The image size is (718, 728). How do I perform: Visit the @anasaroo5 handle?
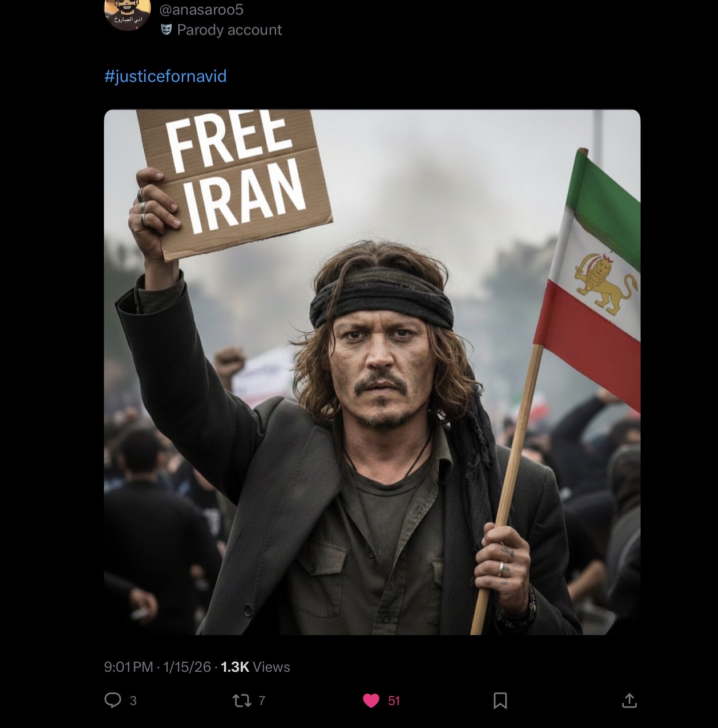[201, 9]
